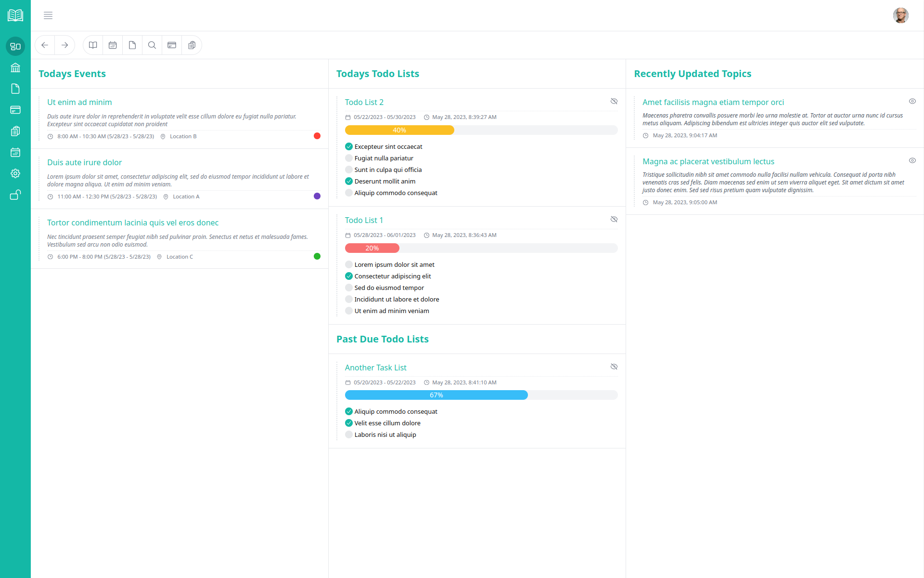
Task: Click the search magnifier toolbar icon
Action: point(152,45)
